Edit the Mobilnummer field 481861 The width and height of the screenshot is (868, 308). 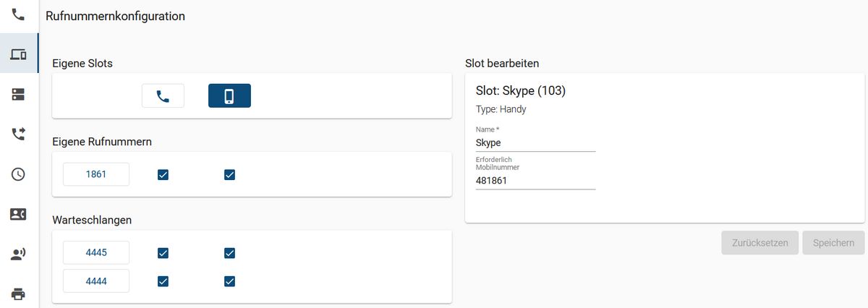535,181
